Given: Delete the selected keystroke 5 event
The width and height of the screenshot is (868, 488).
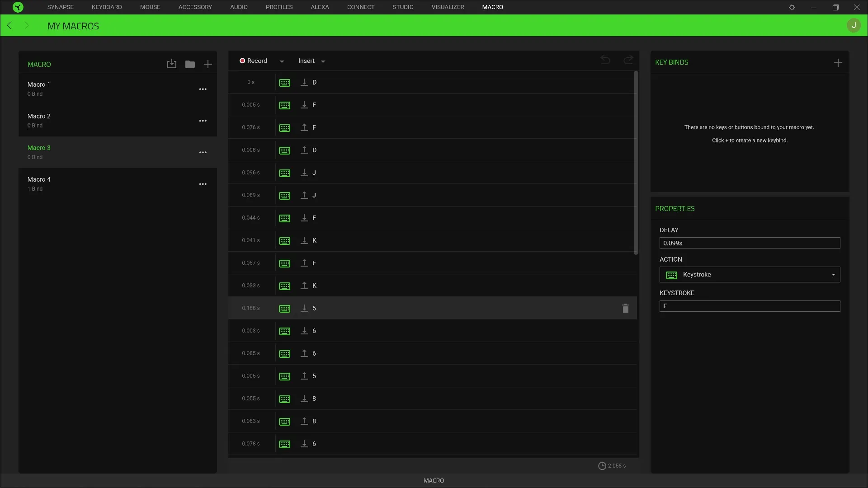Looking at the screenshot, I should pos(625,308).
